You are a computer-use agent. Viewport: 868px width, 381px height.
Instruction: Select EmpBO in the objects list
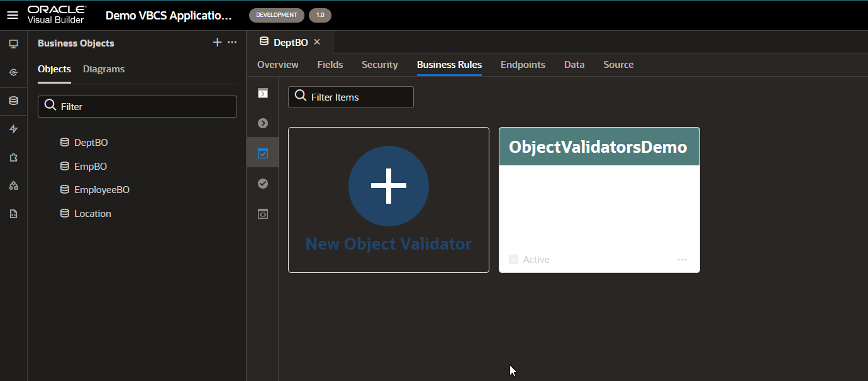(x=91, y=167)
